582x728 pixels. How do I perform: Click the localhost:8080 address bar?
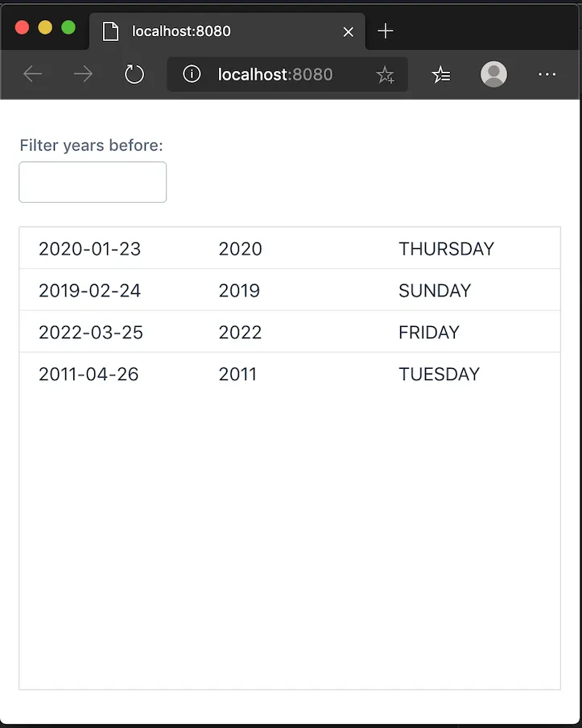click(275, 75)
